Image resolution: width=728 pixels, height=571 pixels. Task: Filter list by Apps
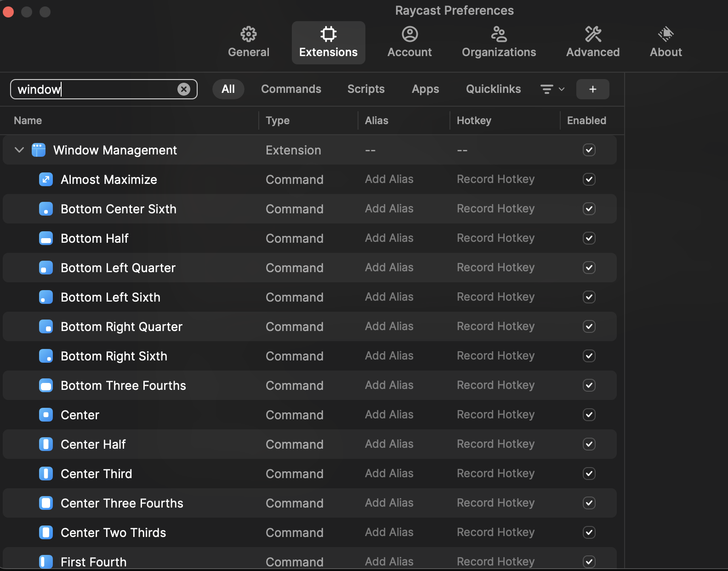[x=425, y=89]
